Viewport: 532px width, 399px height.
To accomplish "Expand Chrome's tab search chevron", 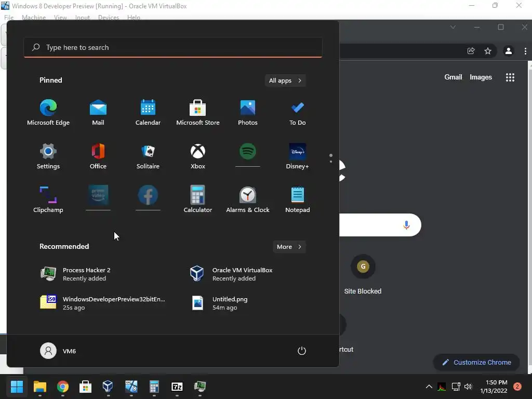I will [453, 27].
